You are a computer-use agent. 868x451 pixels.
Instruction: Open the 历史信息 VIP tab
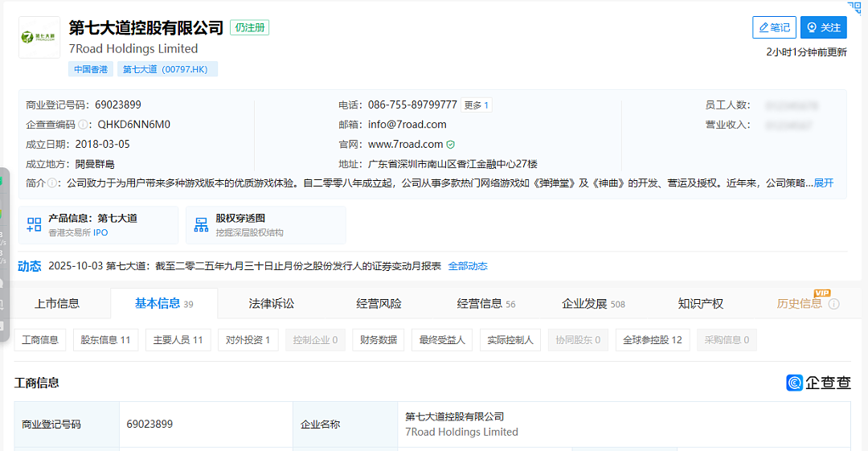pos(800,304)
